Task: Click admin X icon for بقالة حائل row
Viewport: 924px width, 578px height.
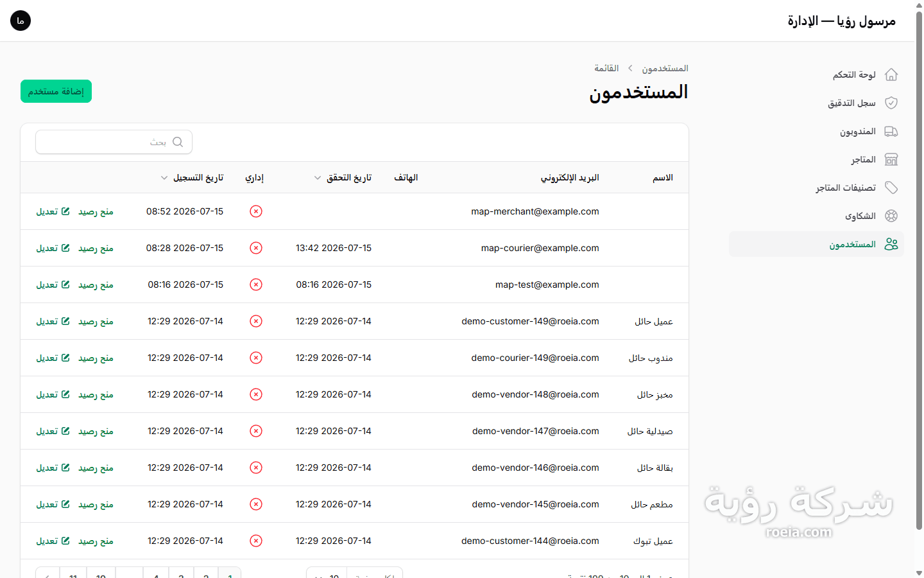Action: pyautogui.click(x=256, y=468)
